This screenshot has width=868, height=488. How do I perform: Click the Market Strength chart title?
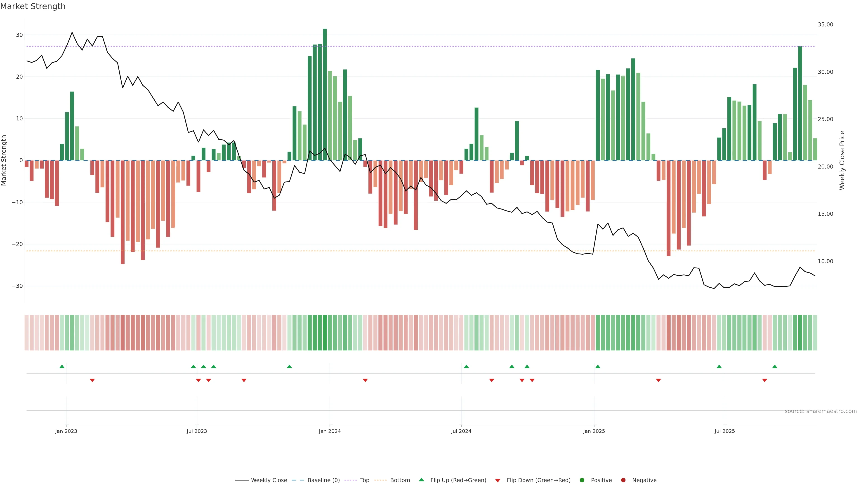[x=33, y=6]
